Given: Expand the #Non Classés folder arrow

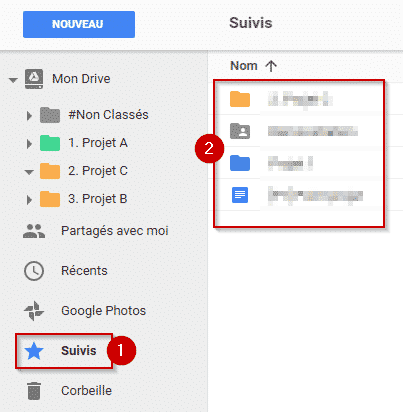Looking at the screenshot, I should (29, 115).
